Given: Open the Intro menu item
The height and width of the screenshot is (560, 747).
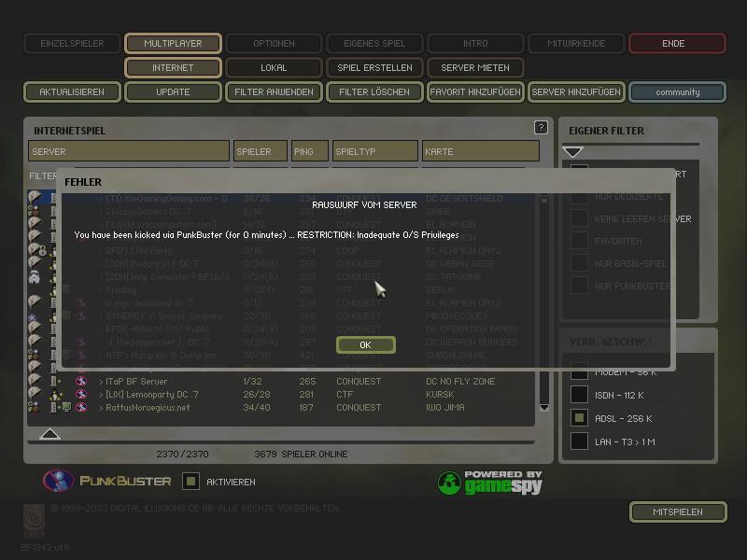Looking at the screenshot, I should [475, 43].
